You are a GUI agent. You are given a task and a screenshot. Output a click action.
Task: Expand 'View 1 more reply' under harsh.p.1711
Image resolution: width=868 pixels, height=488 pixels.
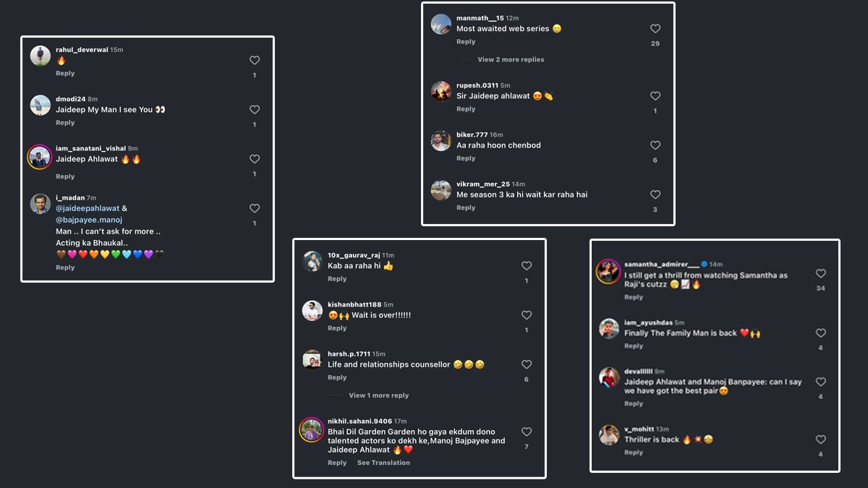379,395
